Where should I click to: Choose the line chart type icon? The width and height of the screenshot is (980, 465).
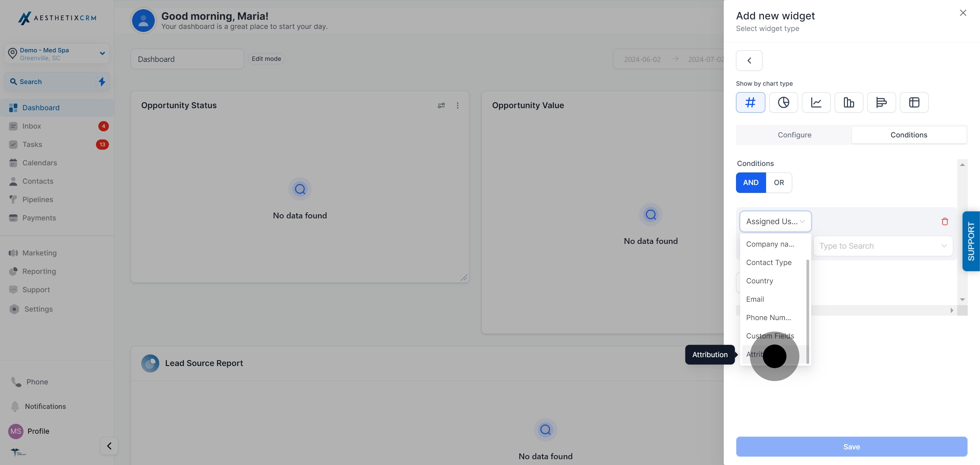(x=816, y=102)
